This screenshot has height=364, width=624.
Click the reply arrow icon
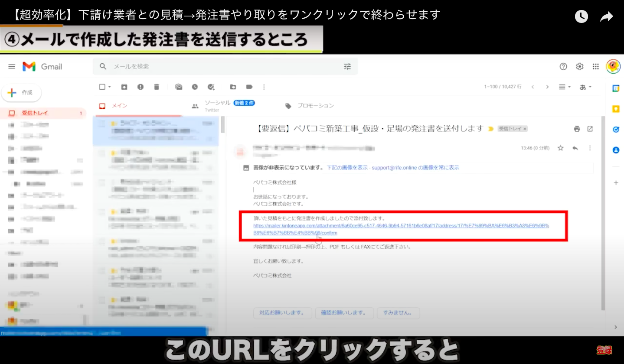575,148
